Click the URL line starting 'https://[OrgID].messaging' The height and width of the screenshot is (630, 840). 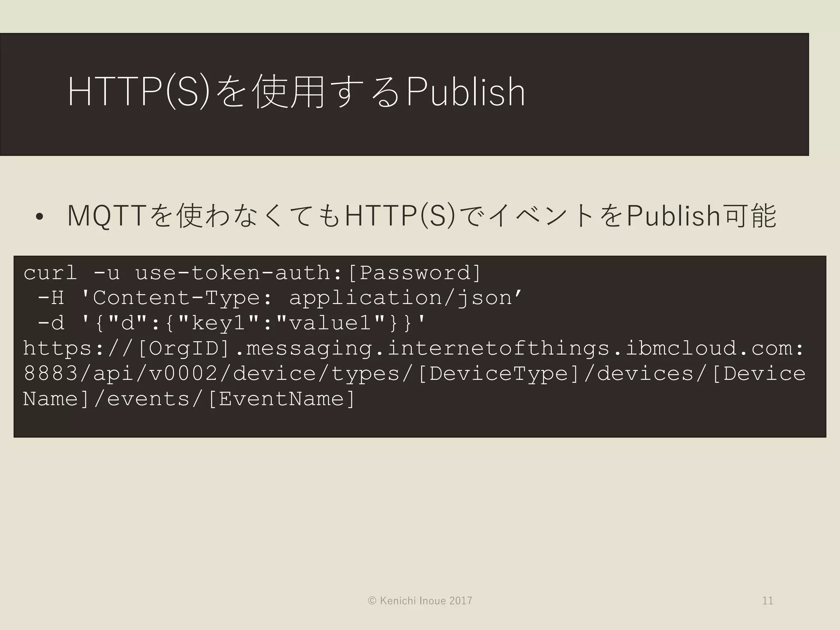(x=414, y=348)
